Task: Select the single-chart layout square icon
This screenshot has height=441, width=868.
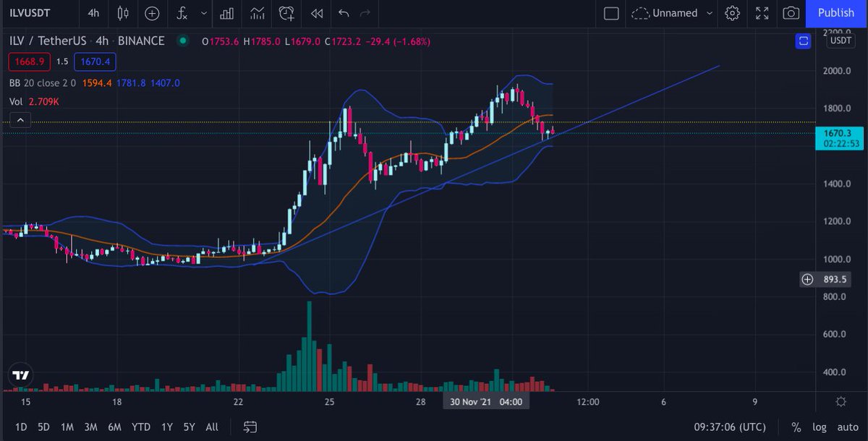Action: (611, 13)
